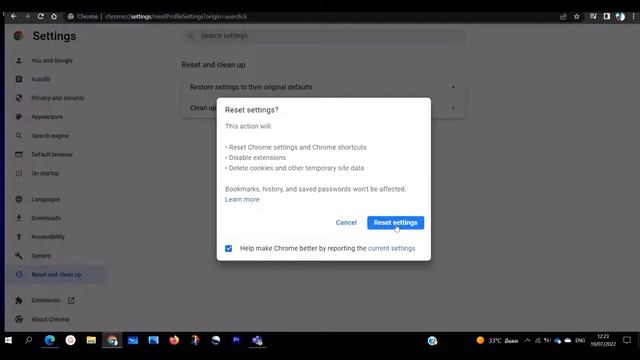Image resolution: width=640 pixels, height=360 pixels.
Task: Open Downloads settings section
Action: tap(46, 218)
